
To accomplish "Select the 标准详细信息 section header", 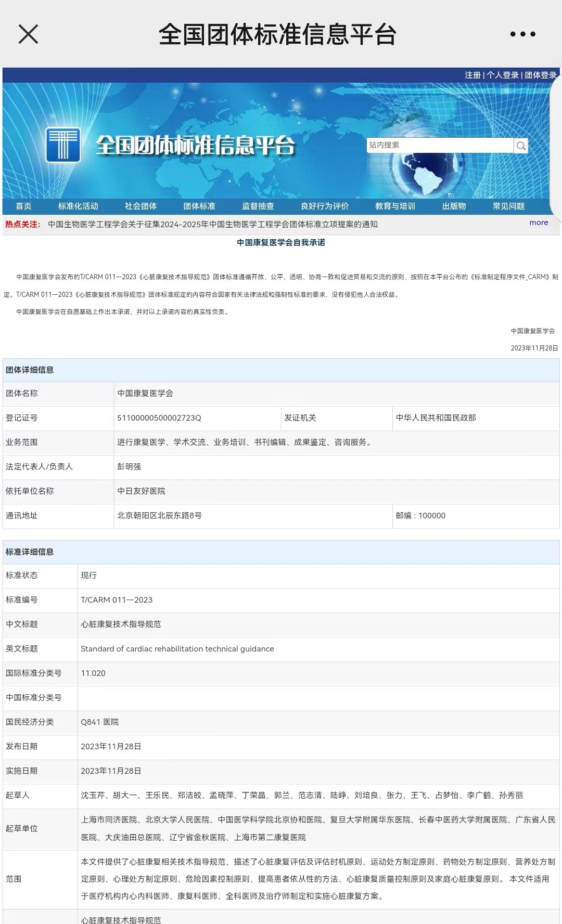I will [x=30, y=552].
